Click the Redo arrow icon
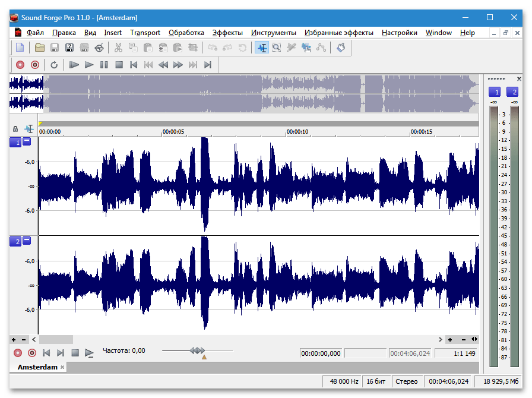 tap(227, 48)
